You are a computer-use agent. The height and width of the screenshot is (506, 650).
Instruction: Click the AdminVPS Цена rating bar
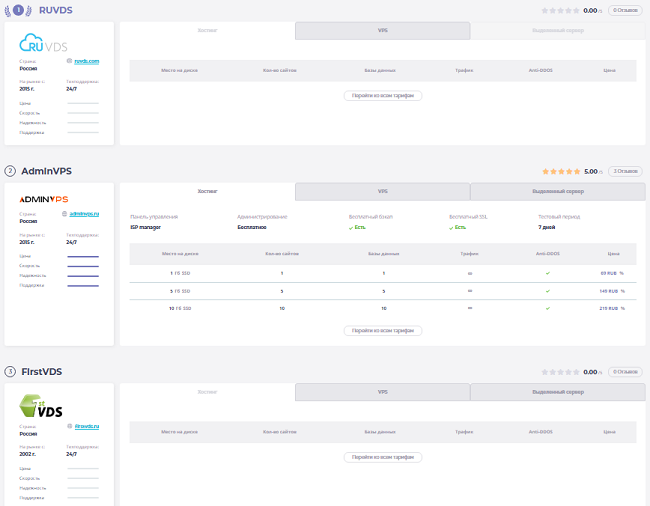pos(83,257)
